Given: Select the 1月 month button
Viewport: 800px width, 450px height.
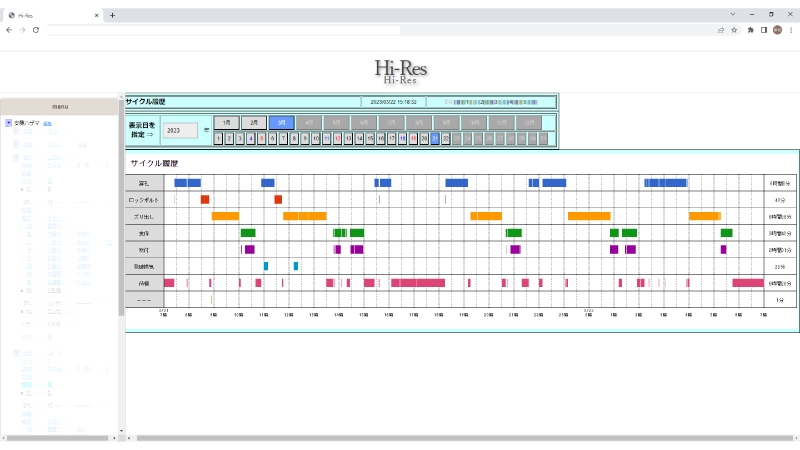Looking at the screenshot, I should (x=227, y=121).
